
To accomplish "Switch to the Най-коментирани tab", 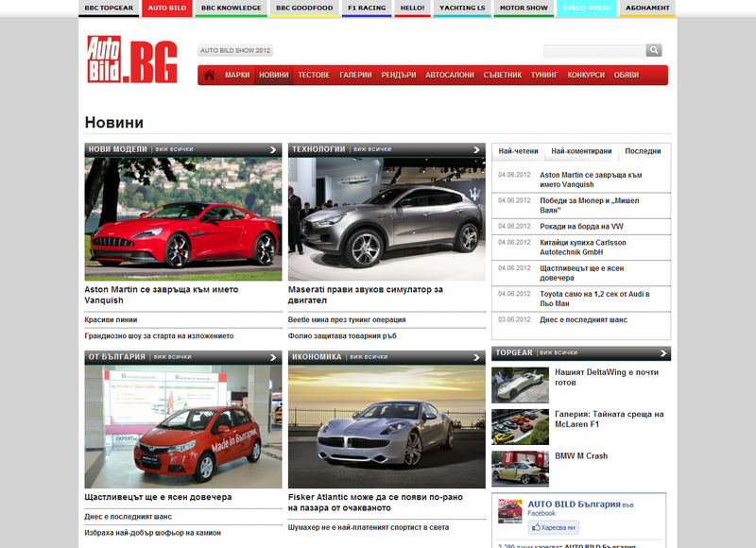I will (581, 151).
